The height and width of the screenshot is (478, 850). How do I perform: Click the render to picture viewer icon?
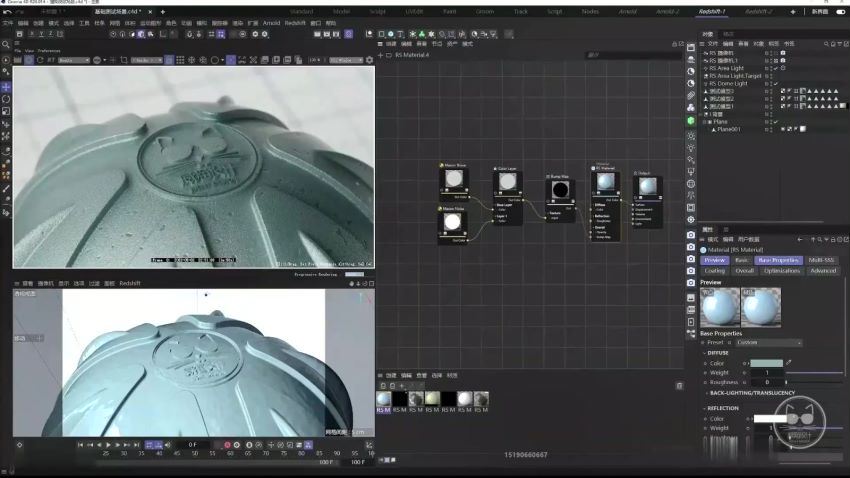tap(327, 34)
